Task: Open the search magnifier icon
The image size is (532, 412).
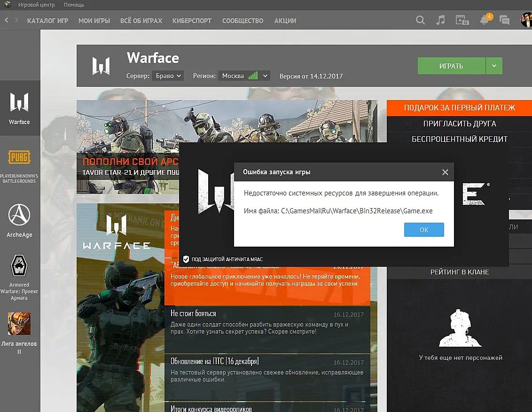Action: 420,20
